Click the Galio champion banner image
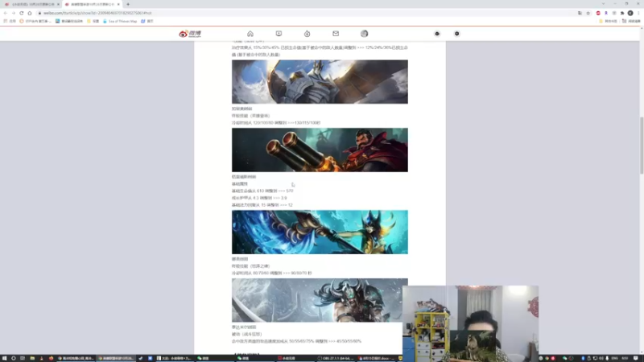644x362 pixels. 320,82
